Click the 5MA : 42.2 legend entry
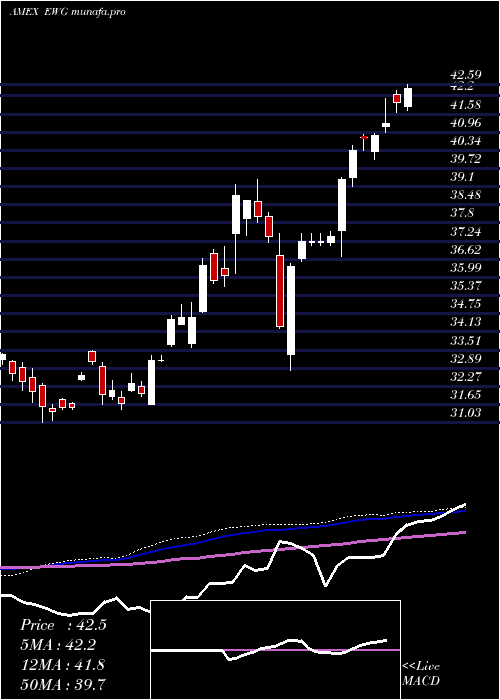 (58, 645)
